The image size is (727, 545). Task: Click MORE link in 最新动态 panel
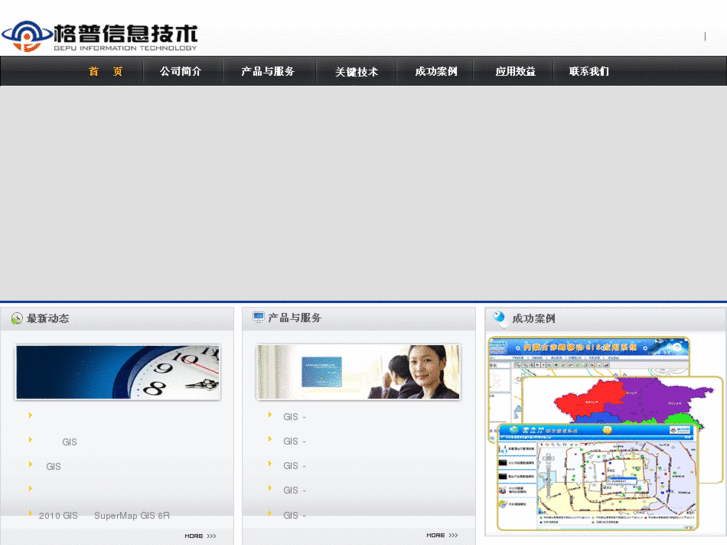(200, 536)
